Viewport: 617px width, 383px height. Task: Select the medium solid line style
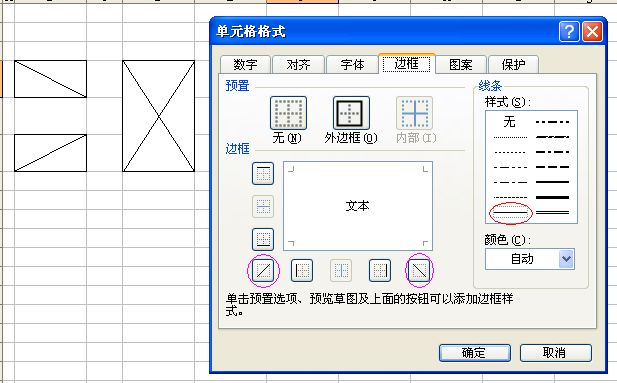(x=552, y=182)
